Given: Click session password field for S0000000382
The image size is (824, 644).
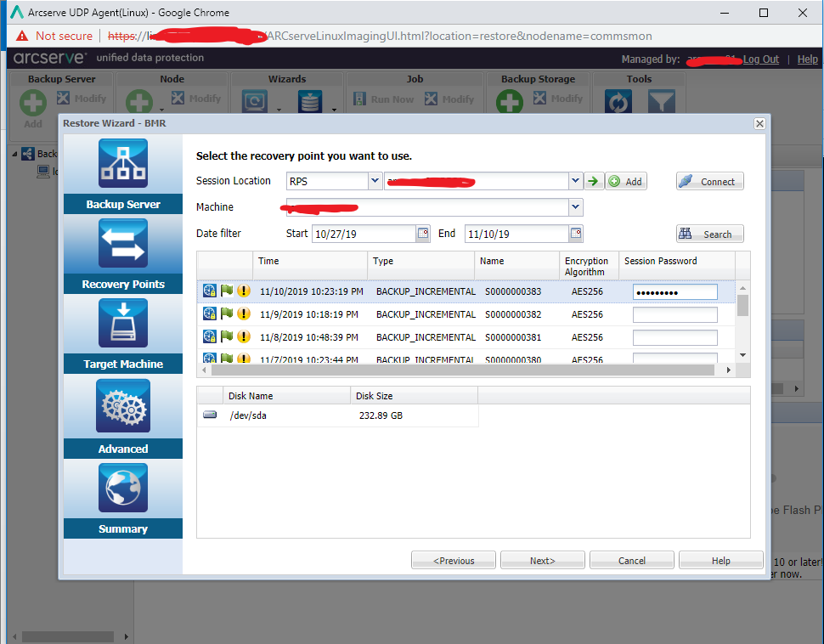Looking at the screenshot, I should tap(675, 314).
